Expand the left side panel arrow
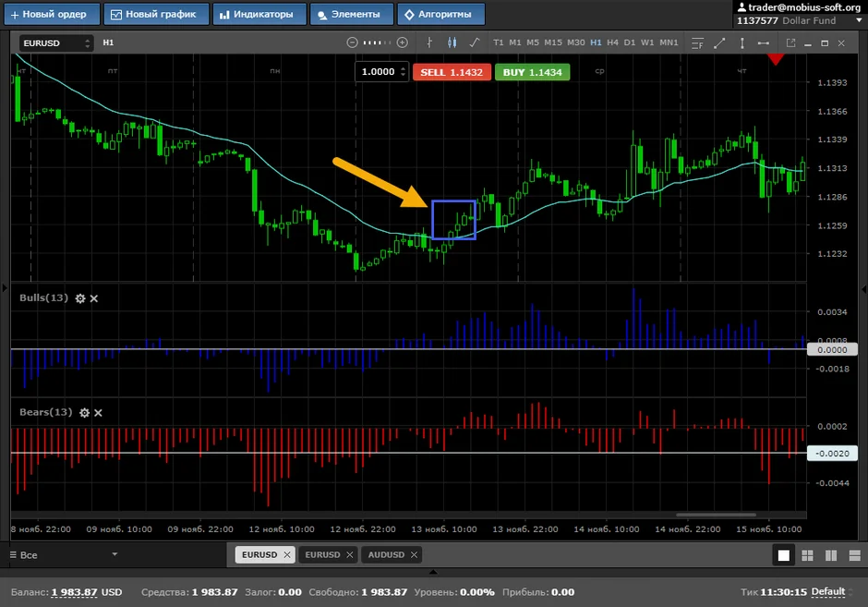 point(5,288)
